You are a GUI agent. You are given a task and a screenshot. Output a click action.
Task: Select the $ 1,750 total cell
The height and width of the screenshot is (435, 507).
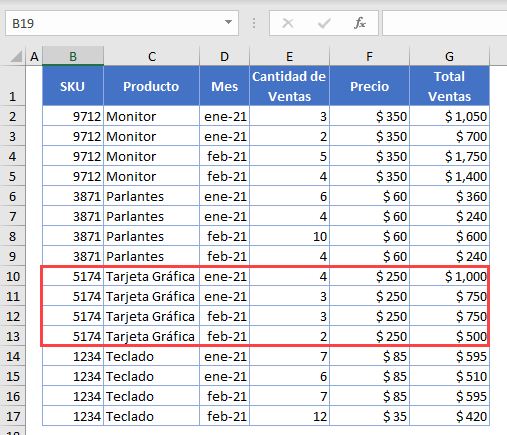(449, 156)
